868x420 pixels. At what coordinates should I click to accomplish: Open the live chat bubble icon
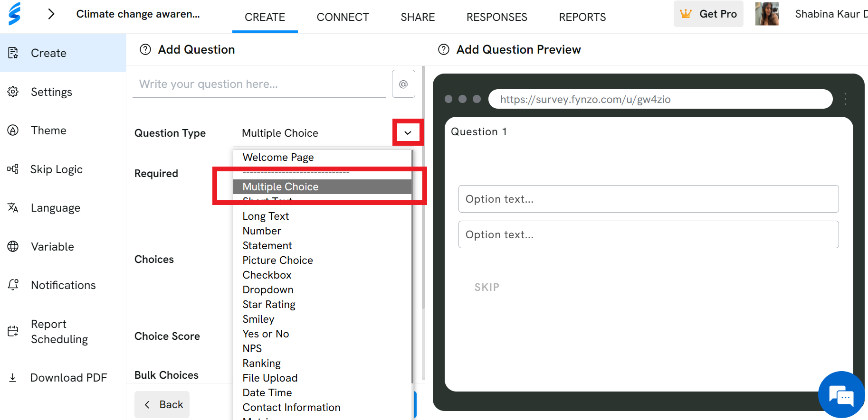click(x=841, y=394)
